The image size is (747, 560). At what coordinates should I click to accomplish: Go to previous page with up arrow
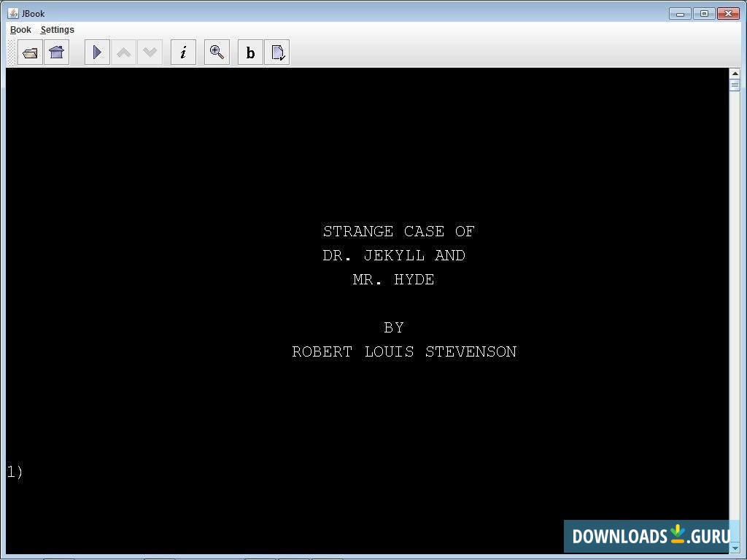[x=124, y=52]
